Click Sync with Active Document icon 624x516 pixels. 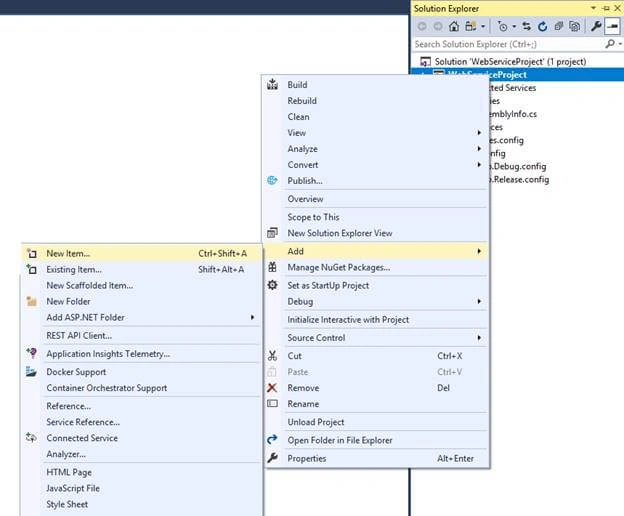tap(526, 26)
